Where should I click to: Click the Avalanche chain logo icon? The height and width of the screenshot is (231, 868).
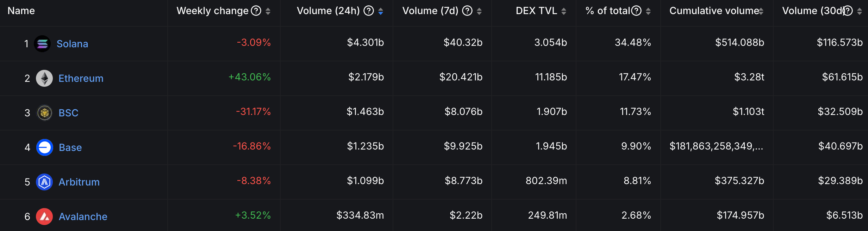click(44, 217)
